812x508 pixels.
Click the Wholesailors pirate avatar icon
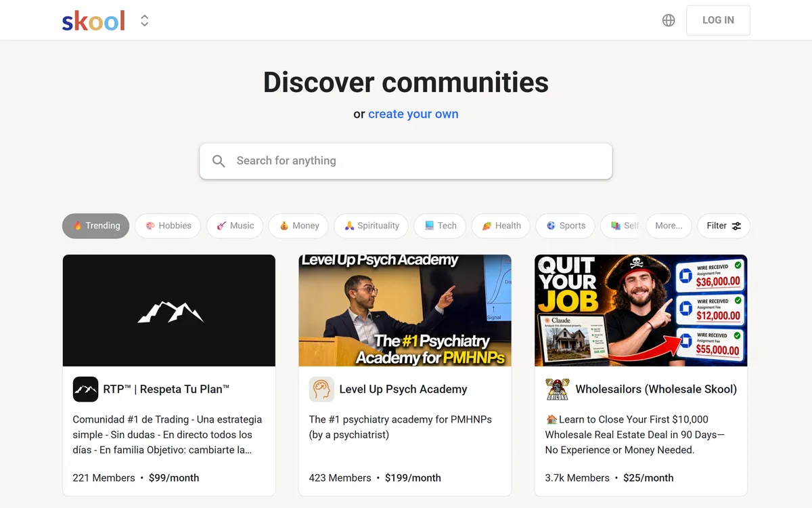558,389
